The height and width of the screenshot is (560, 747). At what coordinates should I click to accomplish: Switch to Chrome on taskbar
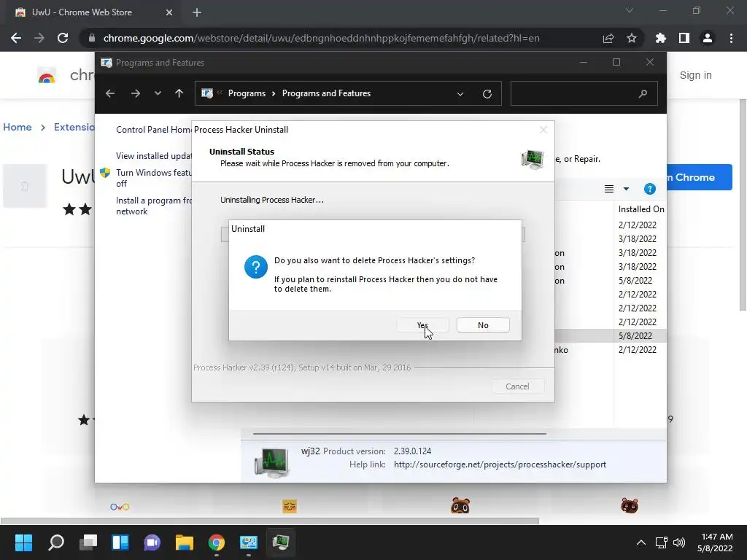click(x=217, y=542)
